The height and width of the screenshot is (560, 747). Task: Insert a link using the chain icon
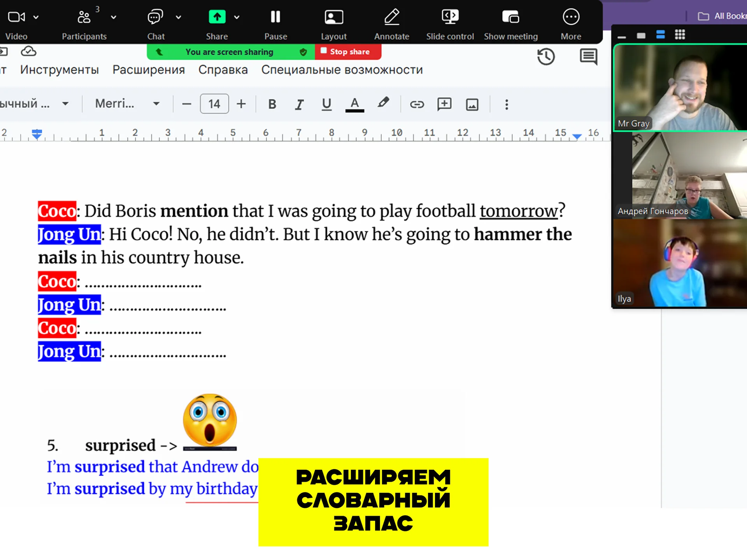(417, 104)
